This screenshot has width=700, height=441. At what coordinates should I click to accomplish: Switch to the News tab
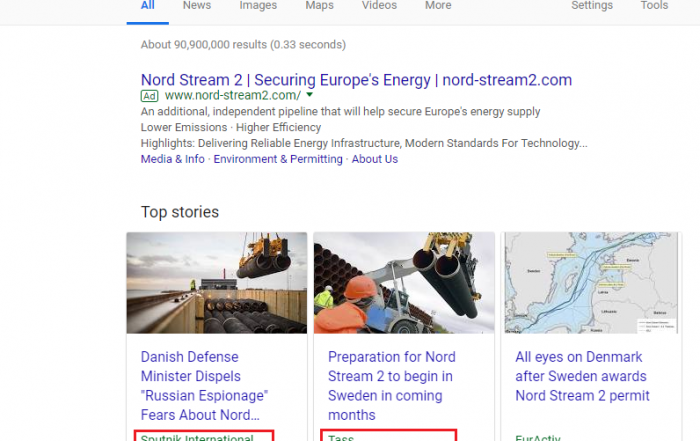pos(196,6)
